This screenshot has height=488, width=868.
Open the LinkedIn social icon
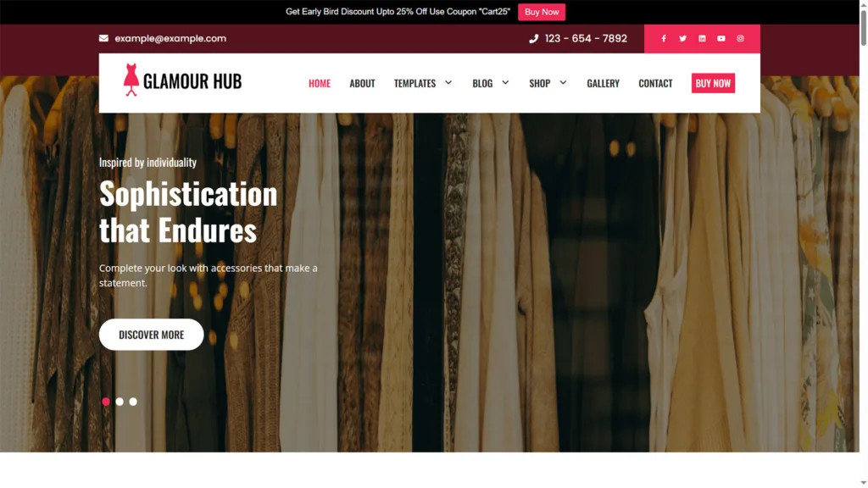(x=702, y=39)
